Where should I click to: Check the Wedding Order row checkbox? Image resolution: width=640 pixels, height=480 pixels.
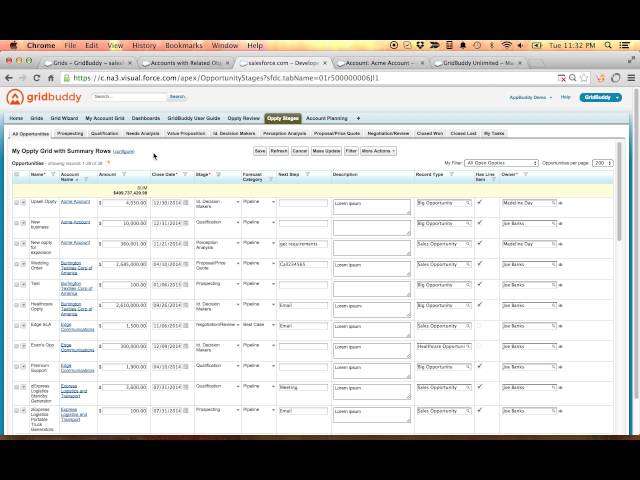tap(17, 264)
